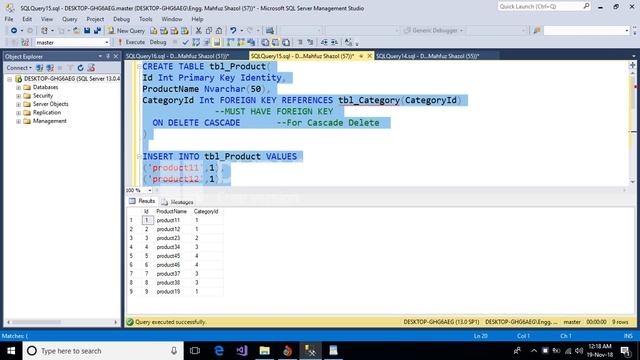640x360 pixels.
Task: Switch to the SQLQuery14.sql tab
Action: [x=428, y=56]
